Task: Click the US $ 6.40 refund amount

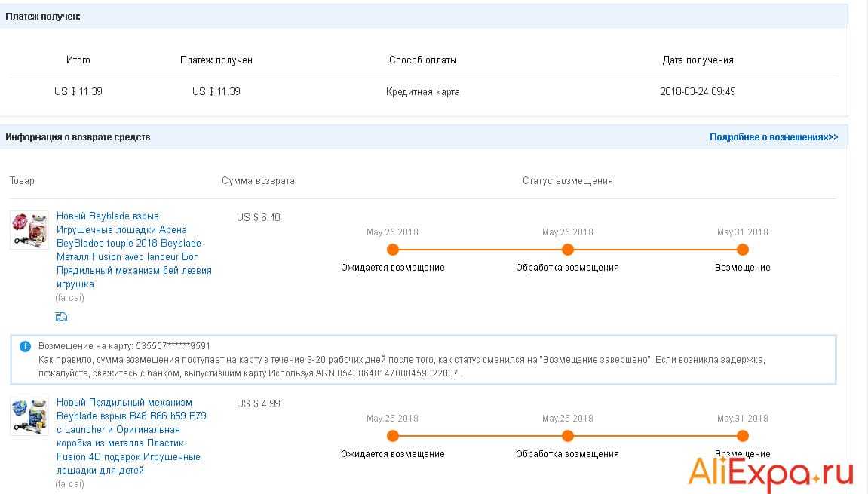Action: (x=258, y=217)
